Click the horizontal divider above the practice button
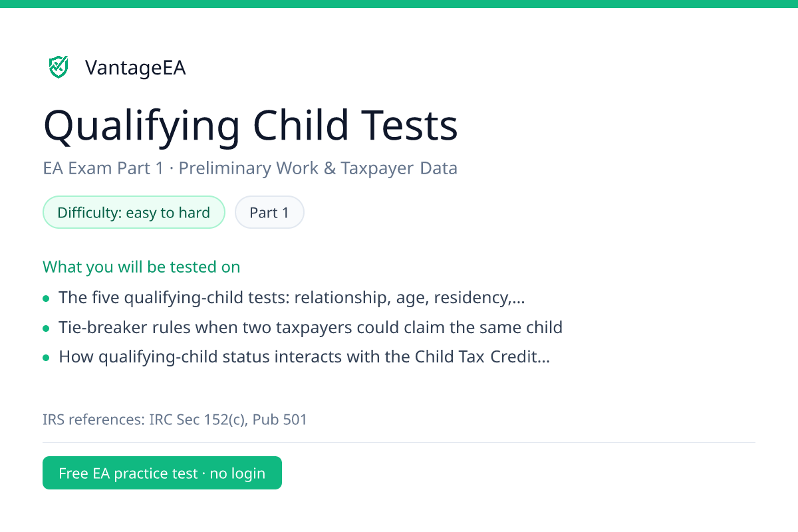Viewport: 798px width, 532px height. click(x=399, y=442)
